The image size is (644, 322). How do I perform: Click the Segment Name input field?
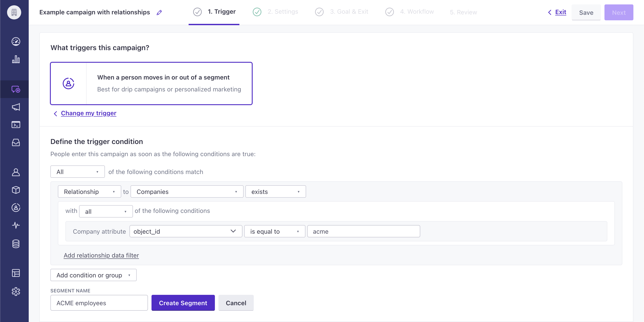pos(99,303)
